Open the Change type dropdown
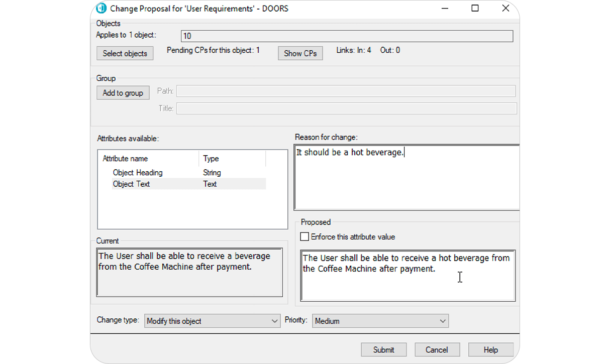Image resolution: width=610 pixels, height=364 pixels. [x=274, y=320]
